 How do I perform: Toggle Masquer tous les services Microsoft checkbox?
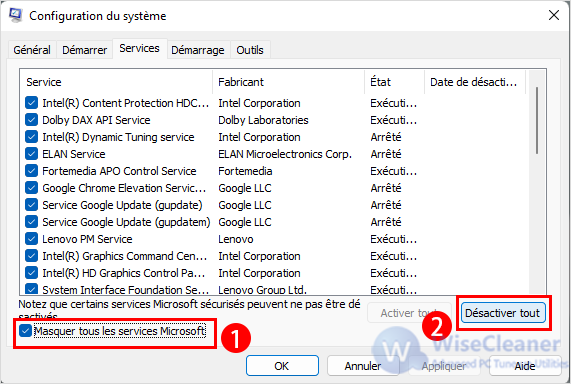pos(25,331)
